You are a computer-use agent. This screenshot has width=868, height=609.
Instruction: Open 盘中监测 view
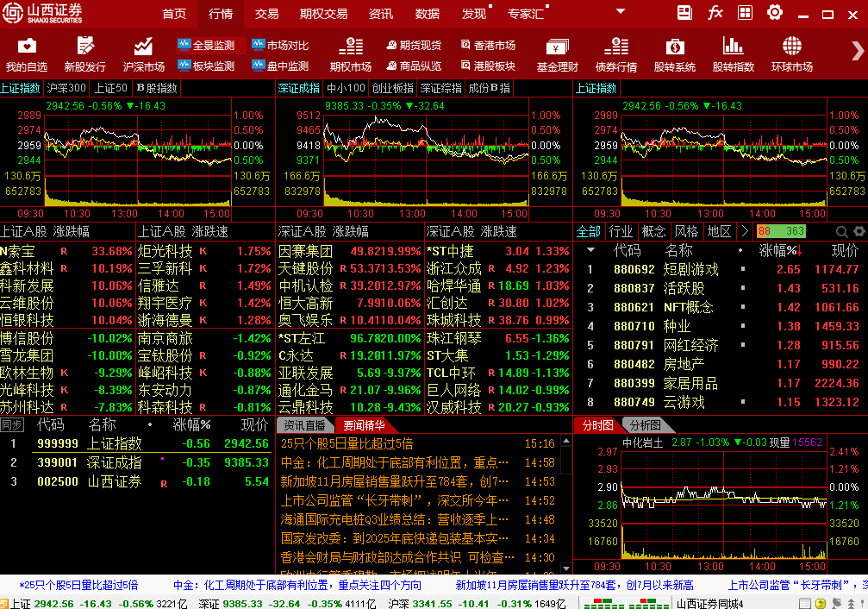click(280, 66)
